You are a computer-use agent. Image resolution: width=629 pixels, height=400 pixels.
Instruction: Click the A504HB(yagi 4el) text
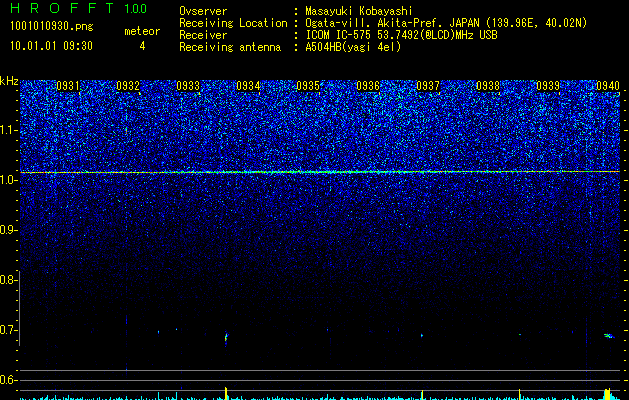[x=353, y=47]
